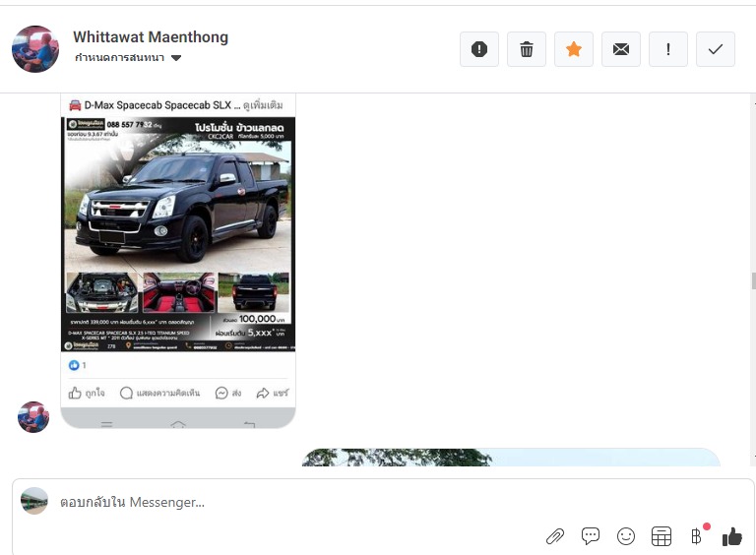Click Whittawat's header profile picture
Viewport: 756px width, 555px height.
(35, 48)
